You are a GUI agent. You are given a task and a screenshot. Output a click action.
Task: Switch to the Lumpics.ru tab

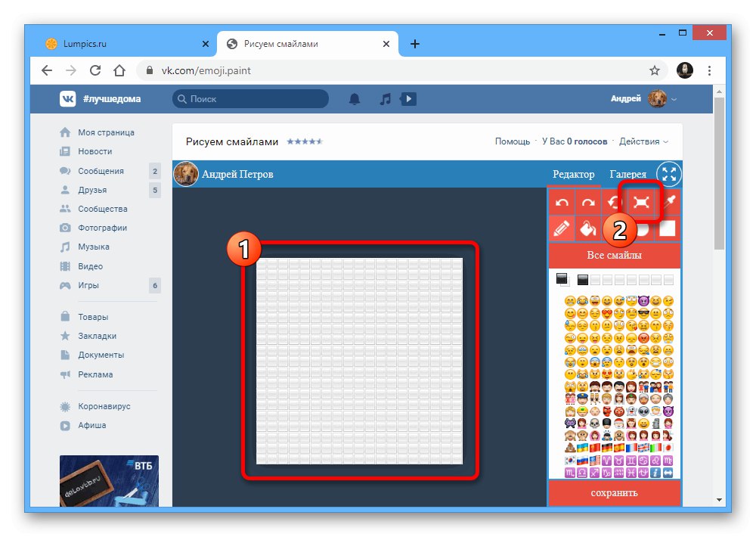click(x=125, y=44)
